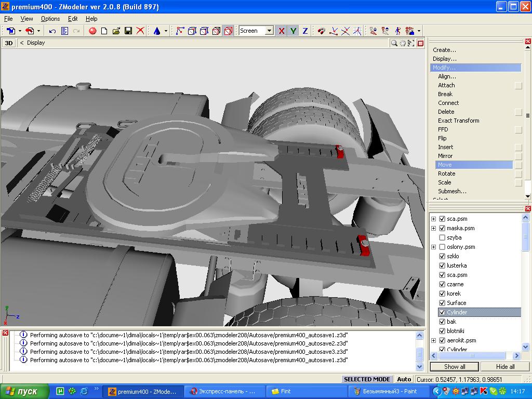This screenshot has width=532, height=399.
Task: Expand the maska.psm tree node
Action: tap(433, 228)
